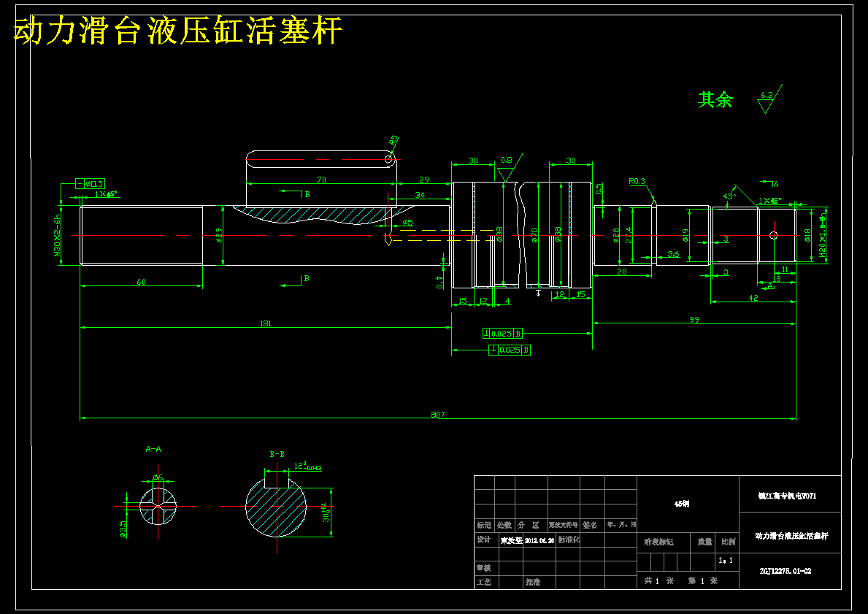Select the R0.3 radius callout

tap(637, 181)
